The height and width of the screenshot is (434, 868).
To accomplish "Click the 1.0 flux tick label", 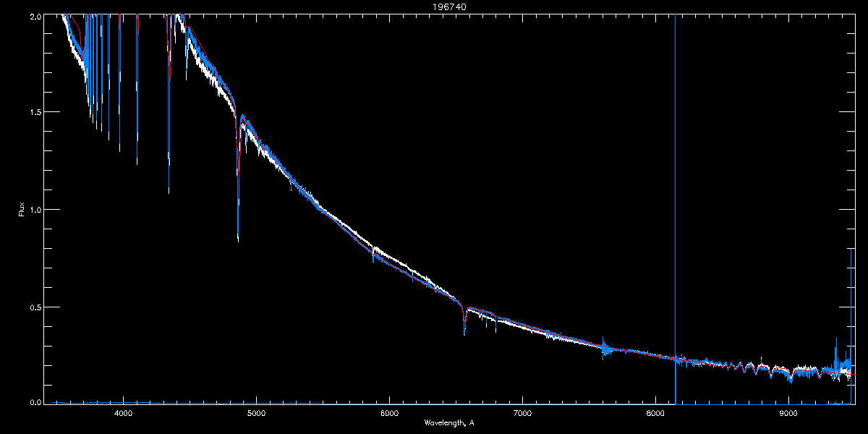I will [35, 210].
